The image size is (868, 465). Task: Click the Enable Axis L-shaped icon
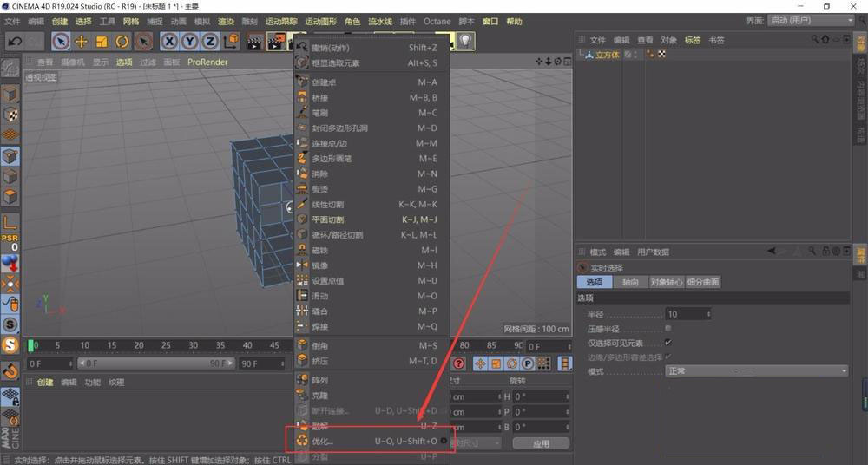(10, 223)
